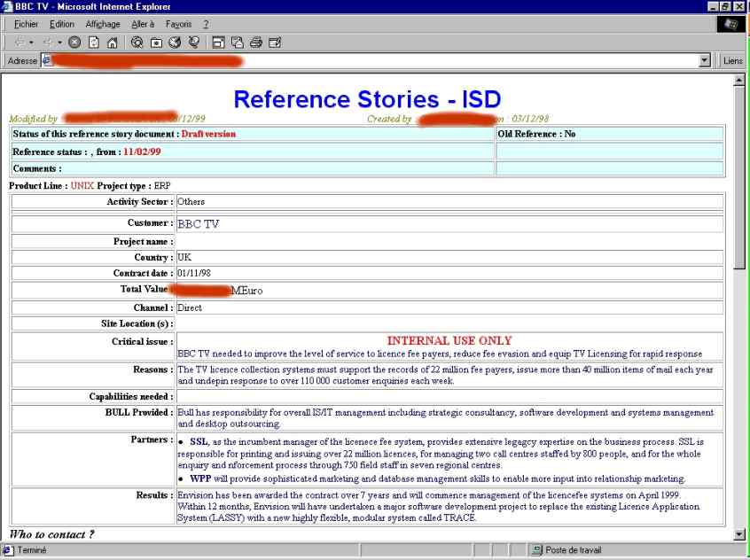Viewport: 750px width, 560px height.
Task: Click the vertical scrollbar down arrow
Action: tap(739, 533)
